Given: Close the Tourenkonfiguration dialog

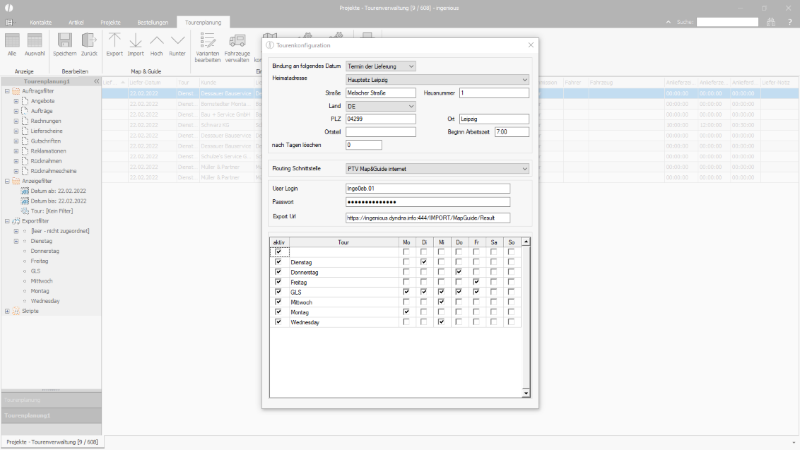Looking at the screenshot, I should (x=531, y=45).
